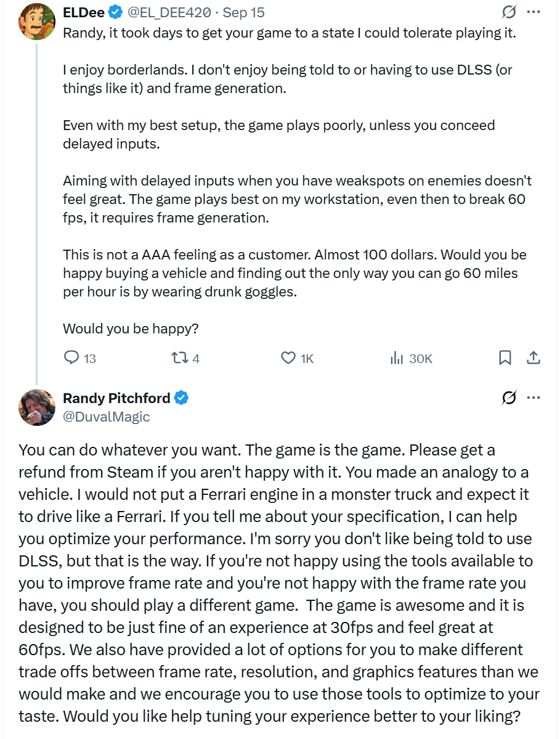This screenshot has height=739, width=560.
Task: Like ELDee's tweet via heart icon
Action: [288, 358]
